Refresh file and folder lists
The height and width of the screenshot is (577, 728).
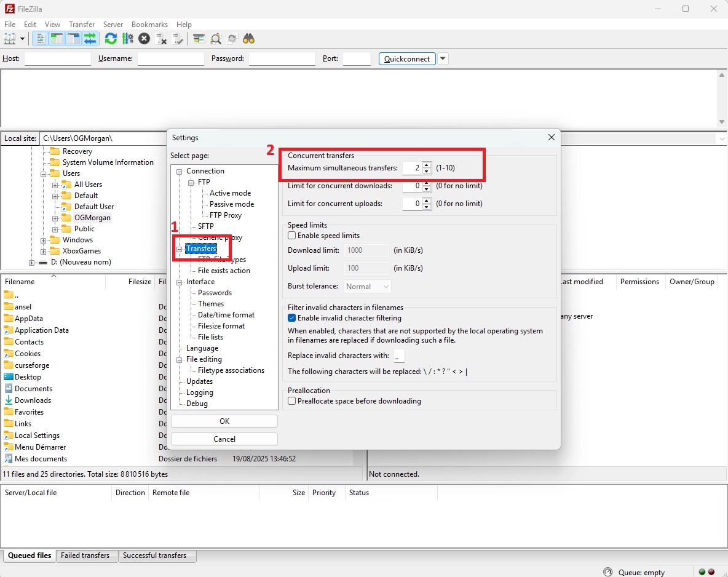pos(111,39)
